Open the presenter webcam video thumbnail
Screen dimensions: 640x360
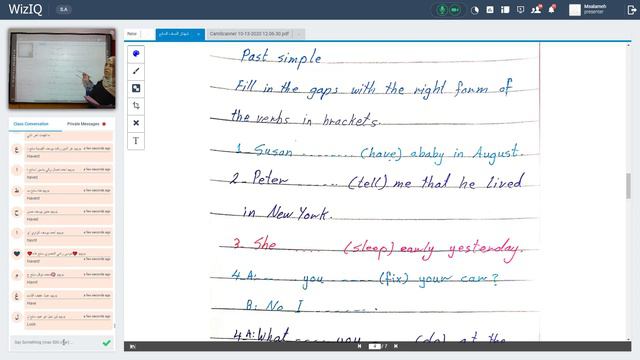click(x=62, y=69)
